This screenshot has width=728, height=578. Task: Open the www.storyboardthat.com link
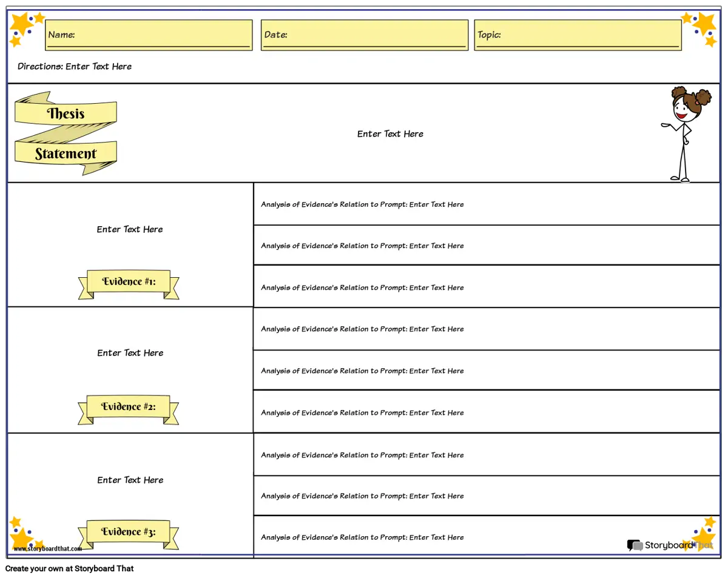click(x=47, y=549)
